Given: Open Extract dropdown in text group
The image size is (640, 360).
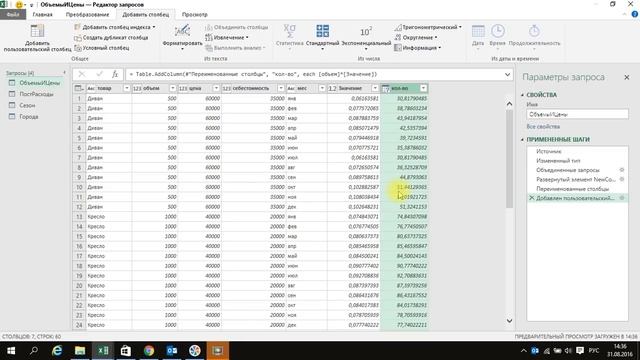Looking at the screenshot, I should click(x=227, y=38).
